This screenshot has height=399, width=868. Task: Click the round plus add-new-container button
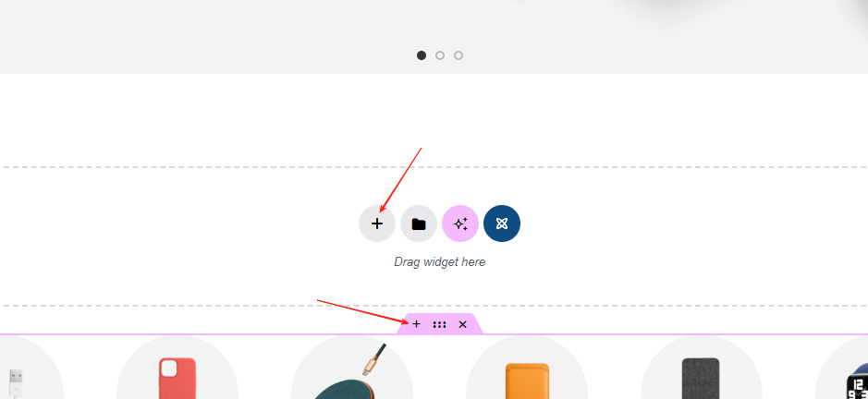[x=377, y=224]
